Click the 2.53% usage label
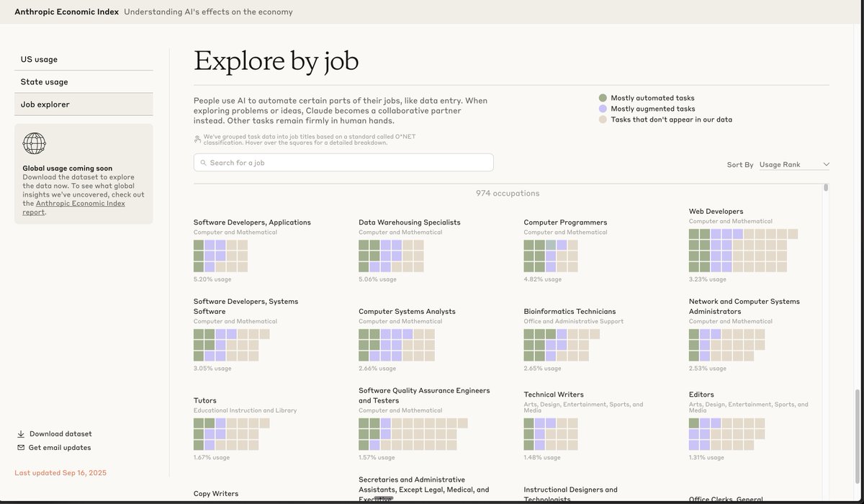 (x=708, y=369)
